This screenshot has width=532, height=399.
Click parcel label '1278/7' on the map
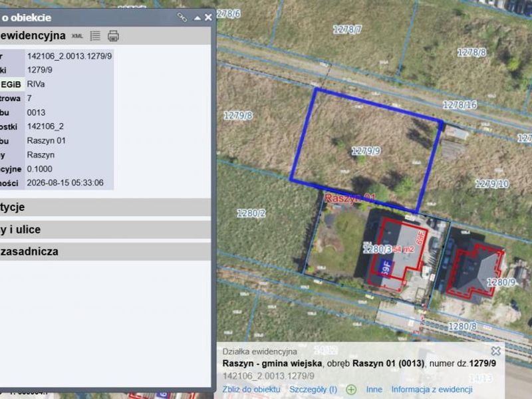point(347,30)
